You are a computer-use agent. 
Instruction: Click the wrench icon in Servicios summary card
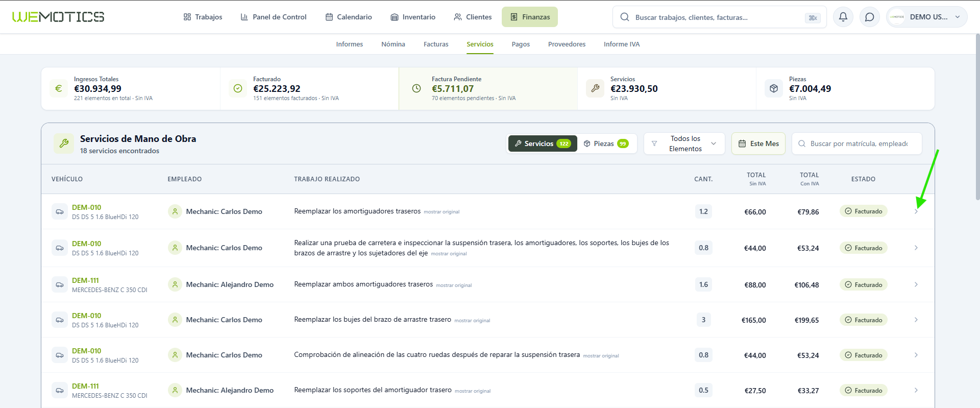coord(595,88)
